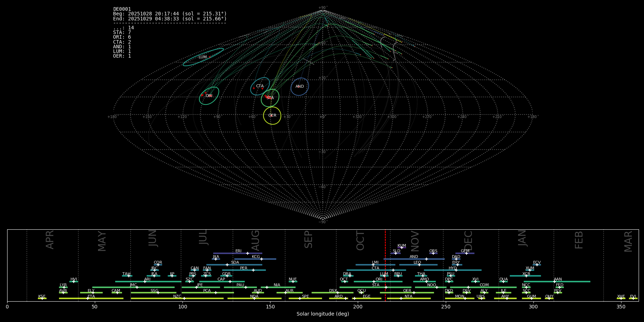Viewport: 644px width, 322px height.
Task: Select the PER shower activity bar
Action: [244, 270]
